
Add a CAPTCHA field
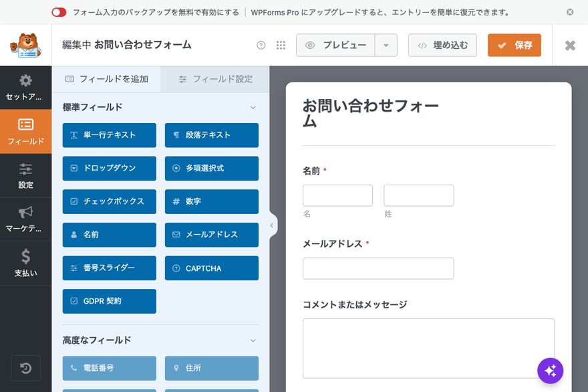click(x=212, y=268)
